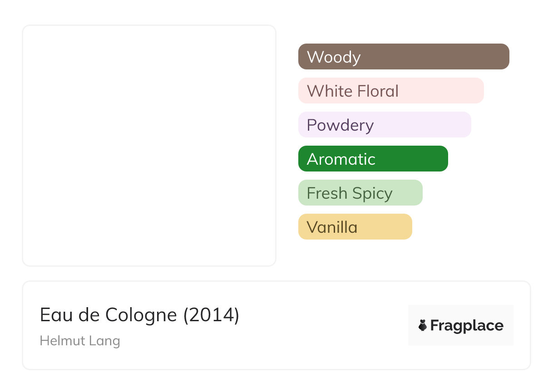Click the '(2014)' year in the title
The height and width of the screenshot is (392, 553).
click(x=211, y=315)
